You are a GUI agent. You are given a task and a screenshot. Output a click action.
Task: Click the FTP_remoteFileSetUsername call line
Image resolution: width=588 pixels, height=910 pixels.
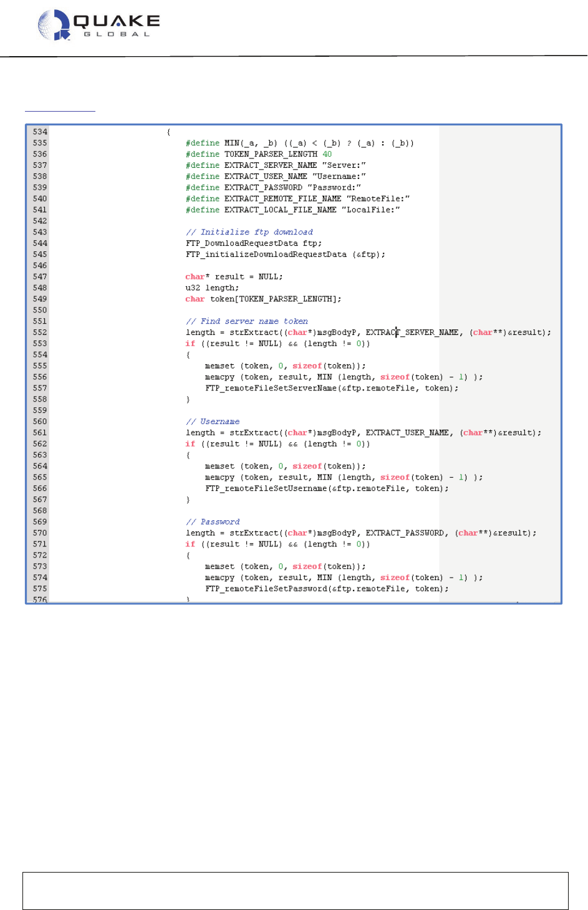(327, 488)
